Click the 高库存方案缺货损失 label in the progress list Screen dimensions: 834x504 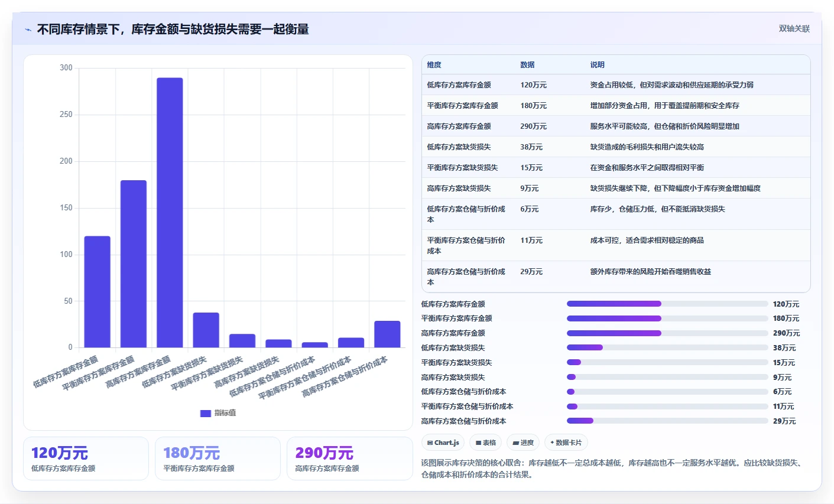tap(453, 378)
